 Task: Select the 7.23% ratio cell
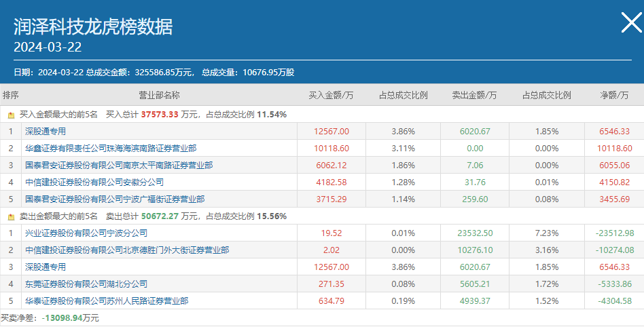547,233
